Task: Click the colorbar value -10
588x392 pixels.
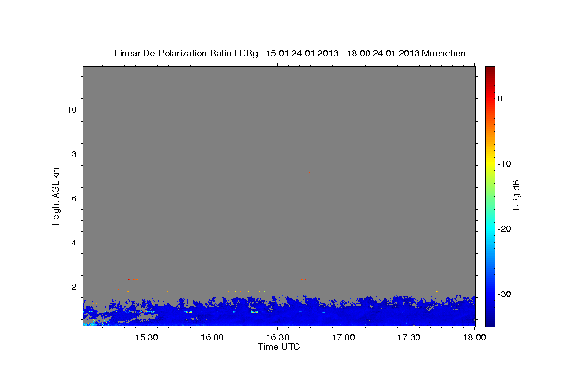Action: point(504,164)
